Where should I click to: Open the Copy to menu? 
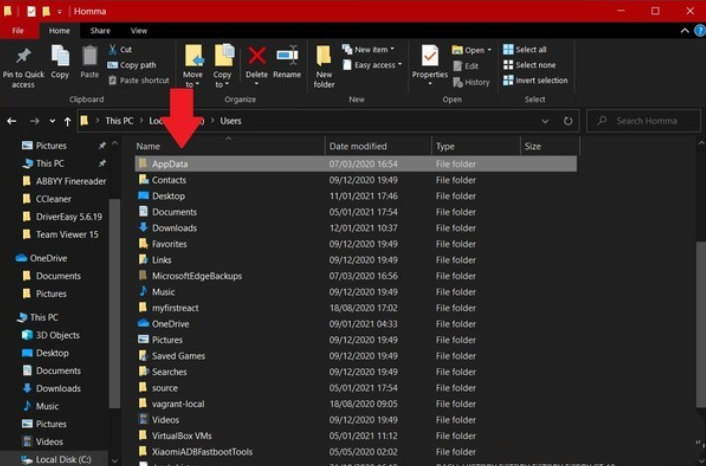tap(222, 66)
